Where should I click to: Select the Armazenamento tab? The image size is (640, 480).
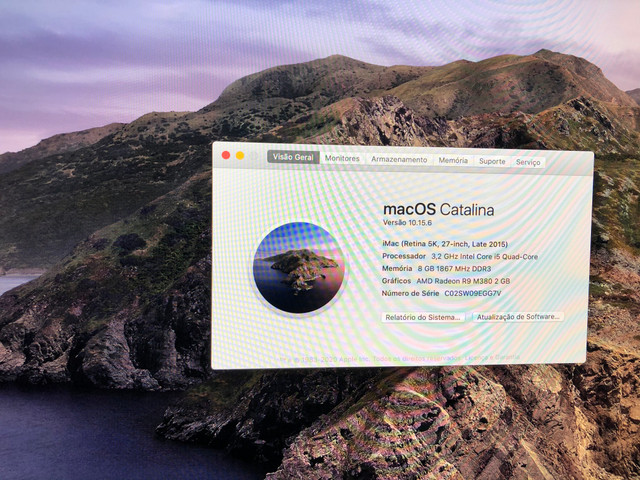tap(399, 160)
